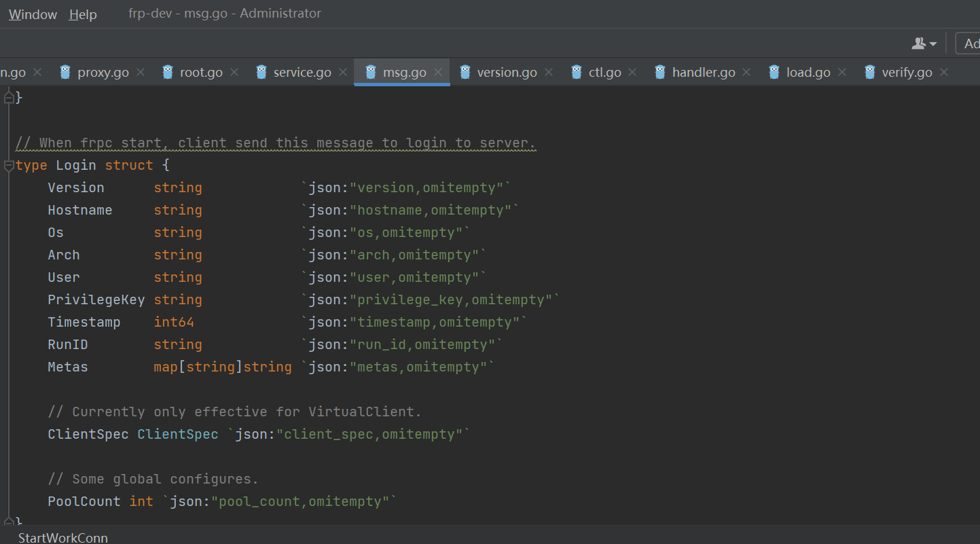
Task: Click the "timestamp,omitempty" json tag
Action: pos(414,323)
